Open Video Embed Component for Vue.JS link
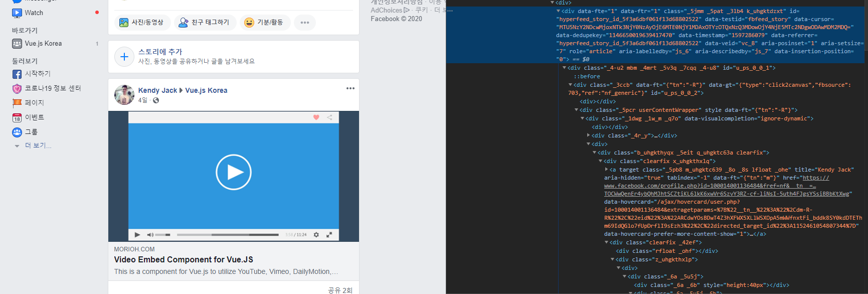This screenshot has height=294, width=868. (x=184, y=259)
